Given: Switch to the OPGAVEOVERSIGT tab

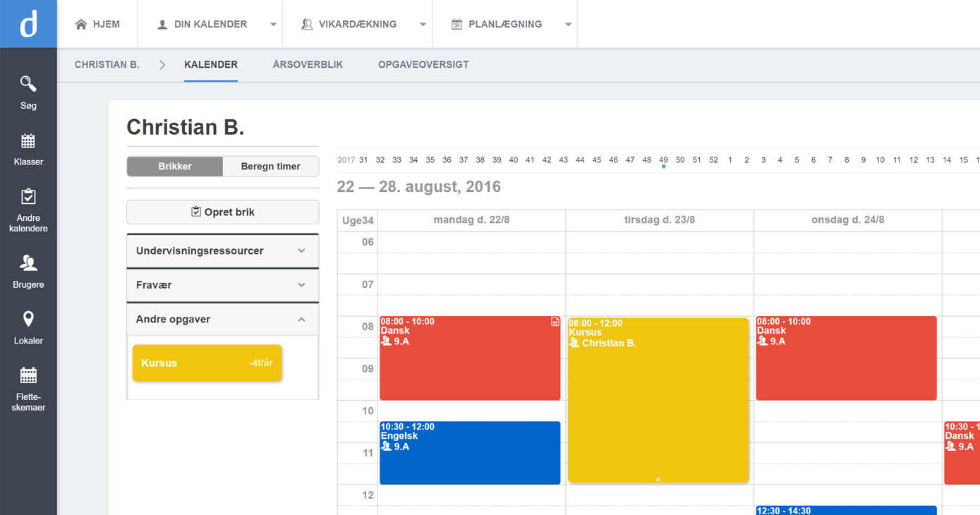Looking at the screenshot, I should pyautogui.click(x=423, y=65).
